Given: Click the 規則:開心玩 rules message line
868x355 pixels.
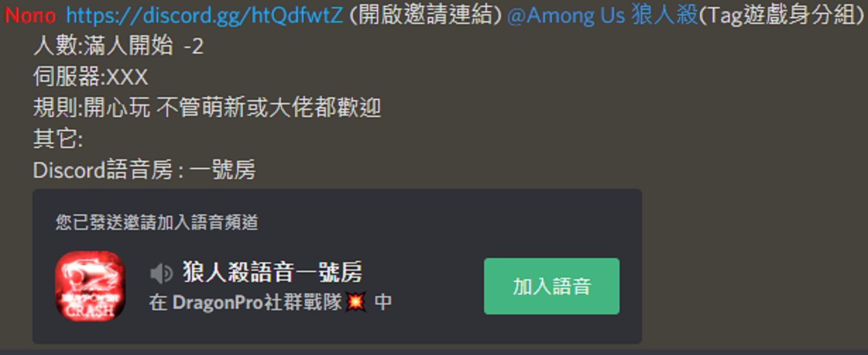Looking at the screenshot, I should click(x=207, y=107).
